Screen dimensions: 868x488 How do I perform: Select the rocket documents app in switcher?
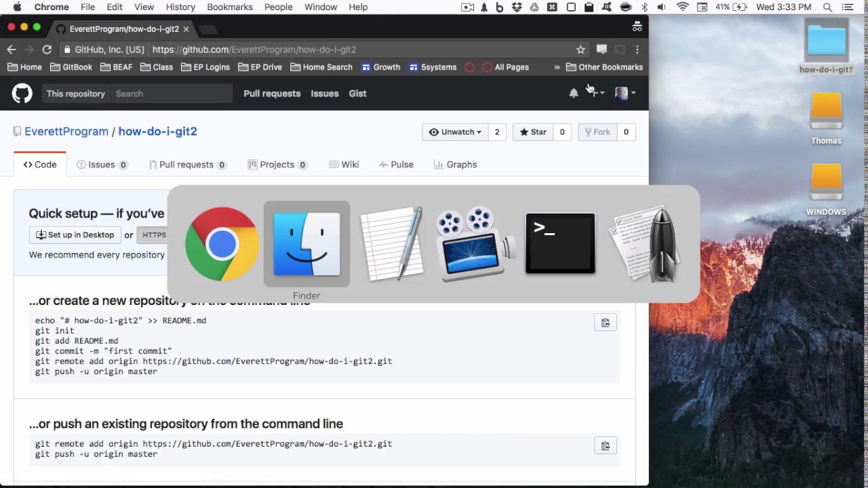(x=645, y=244)
